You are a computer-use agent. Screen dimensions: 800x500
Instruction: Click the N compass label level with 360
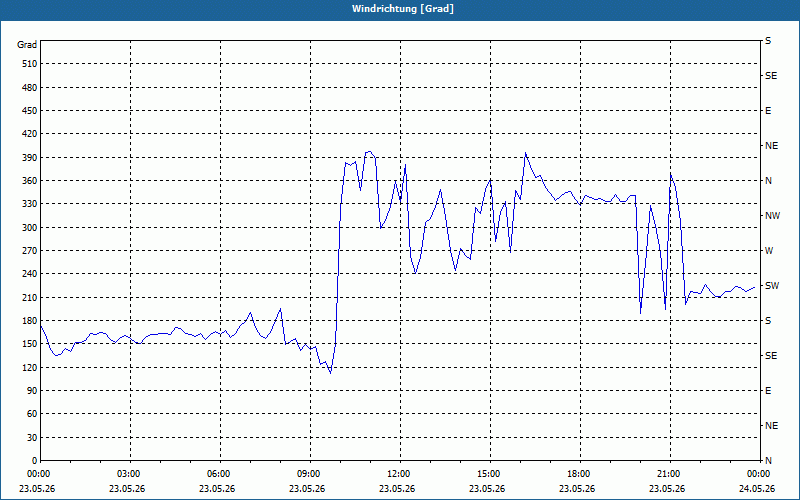769,181
